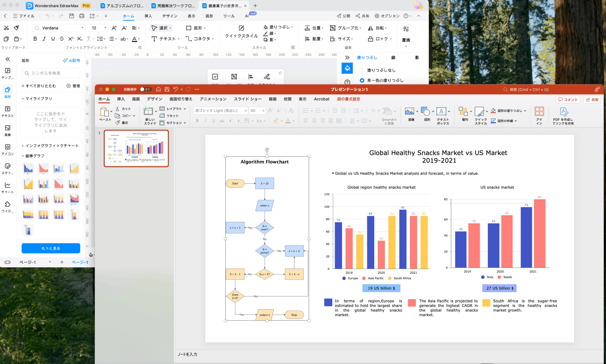Click the もっと見る button

click(x=51, y=248)
